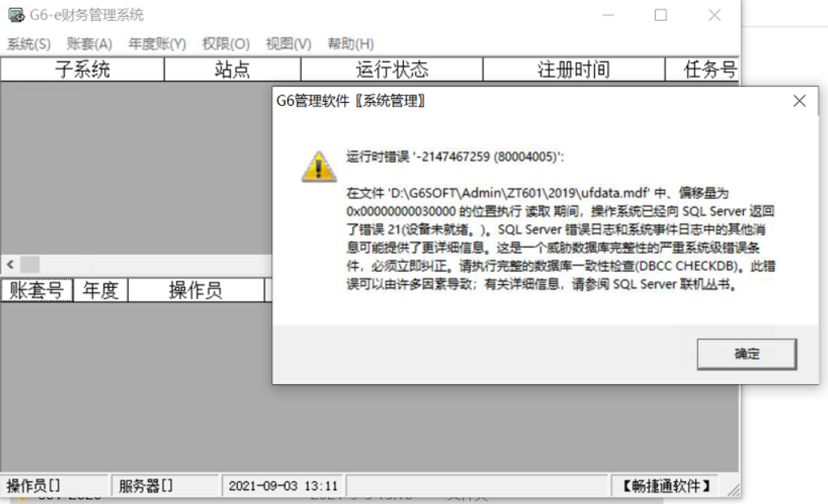Click the 【畅捷通软件】 status bar label
The image size is (828, 504).
pos(666,485)
